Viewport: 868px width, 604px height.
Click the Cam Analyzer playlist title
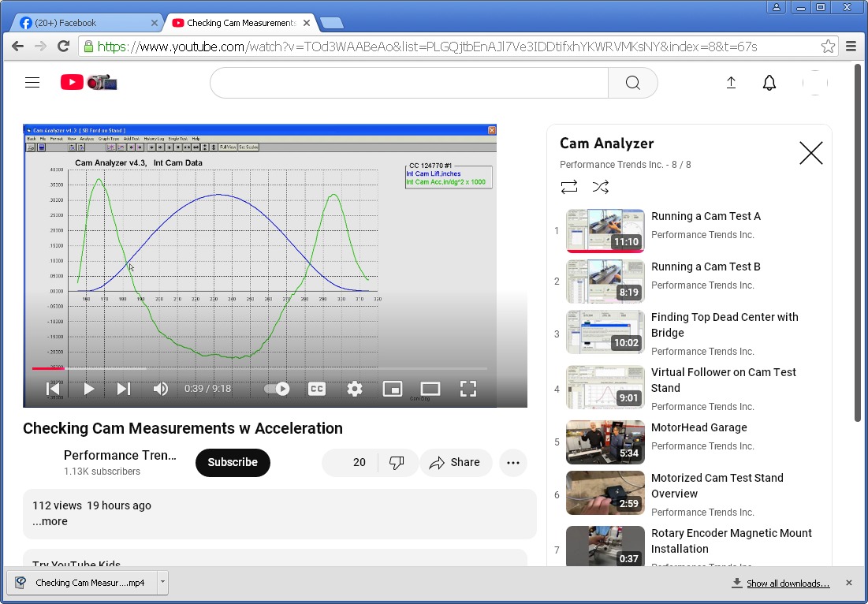[x=607, y=144]
